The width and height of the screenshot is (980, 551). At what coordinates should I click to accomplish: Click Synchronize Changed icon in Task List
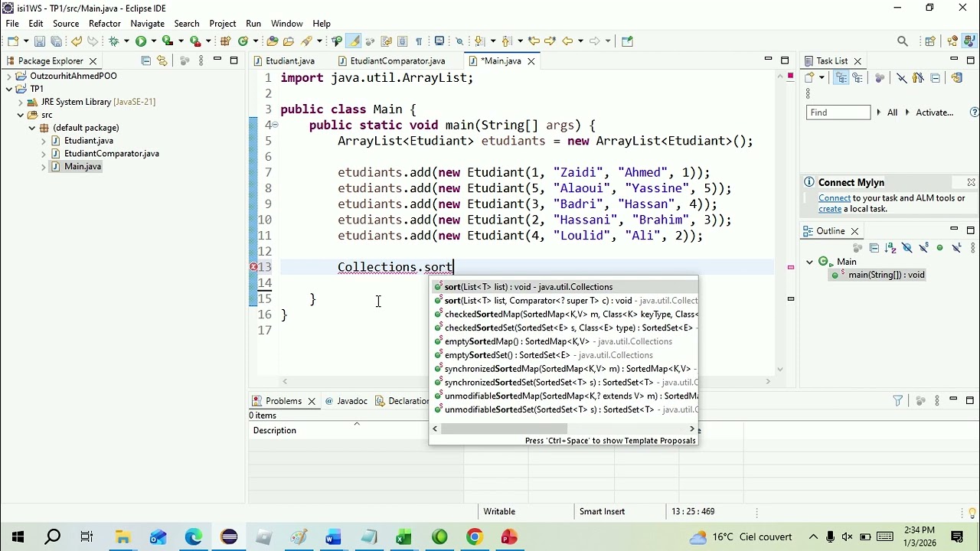pyautogui.click(x=956, y=77)
